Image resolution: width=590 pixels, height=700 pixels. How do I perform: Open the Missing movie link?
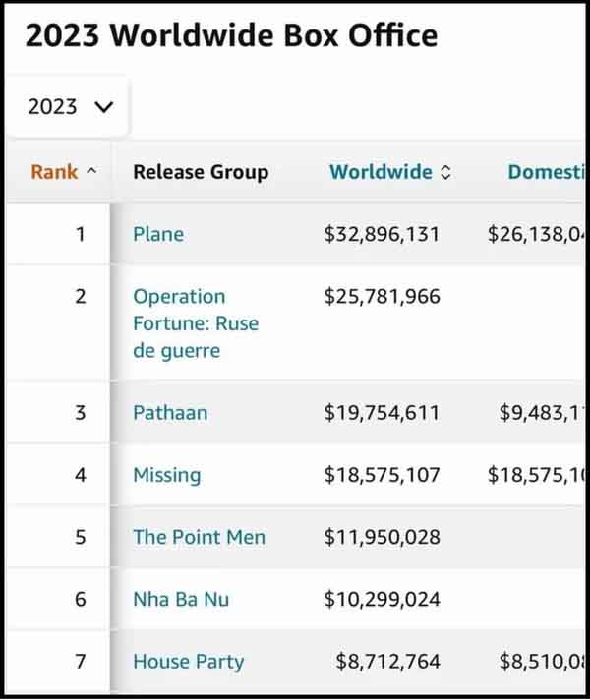click(x=166, y=475)
